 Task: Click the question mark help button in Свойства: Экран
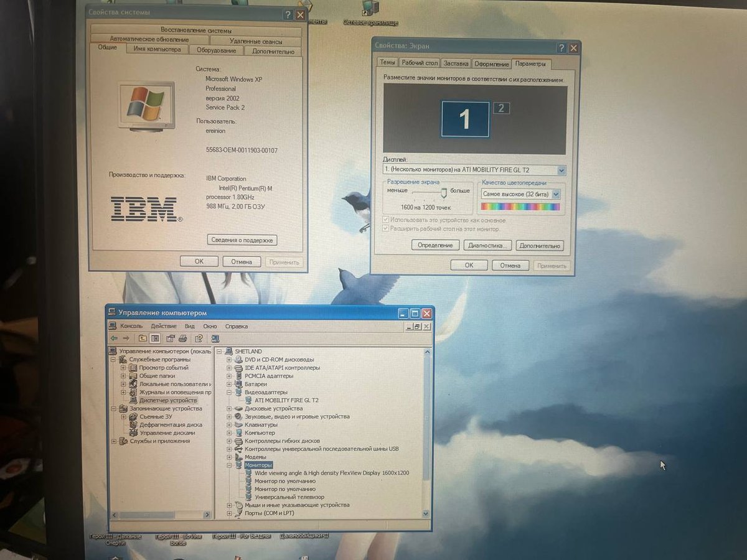pos(561,48)
